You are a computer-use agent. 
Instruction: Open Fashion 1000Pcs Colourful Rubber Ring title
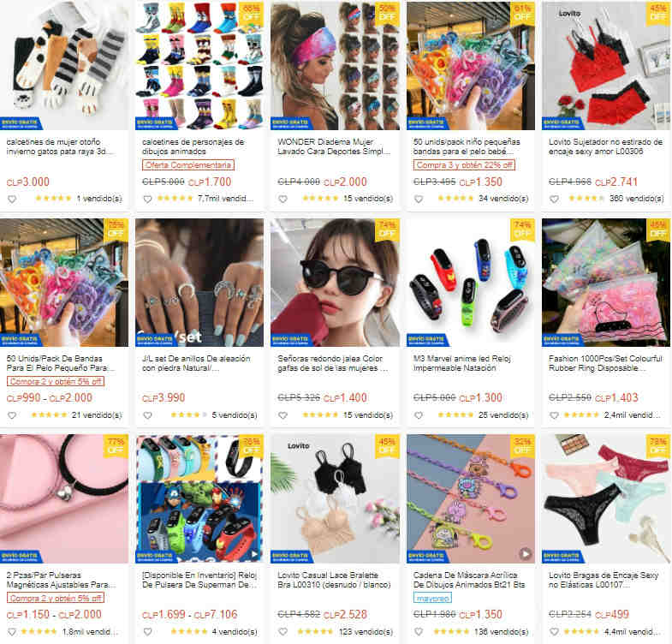click(605, 363)
